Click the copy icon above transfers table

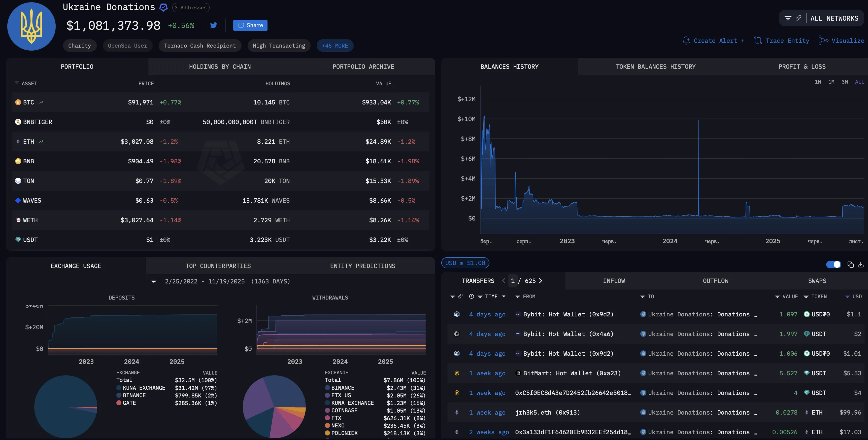(850, 265)
